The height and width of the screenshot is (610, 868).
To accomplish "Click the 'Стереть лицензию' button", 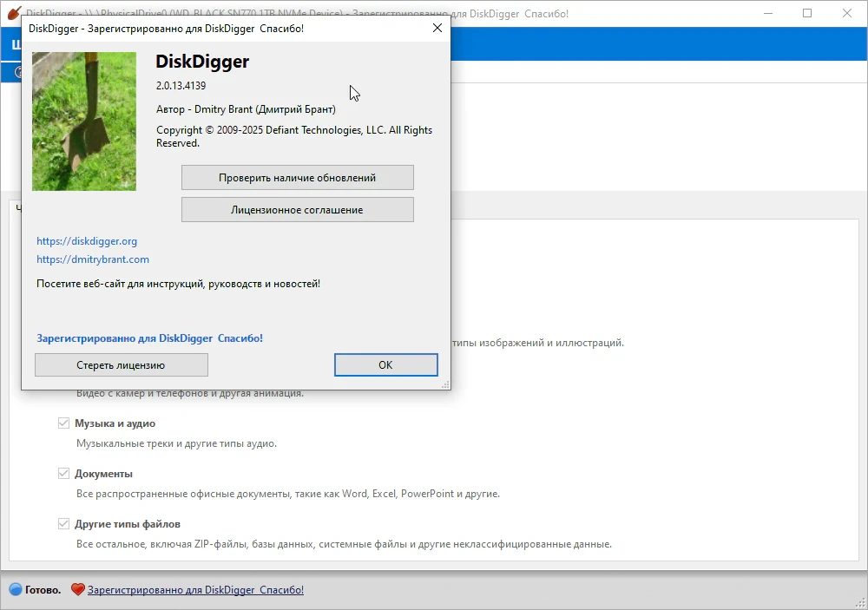I will pos(122,365).
